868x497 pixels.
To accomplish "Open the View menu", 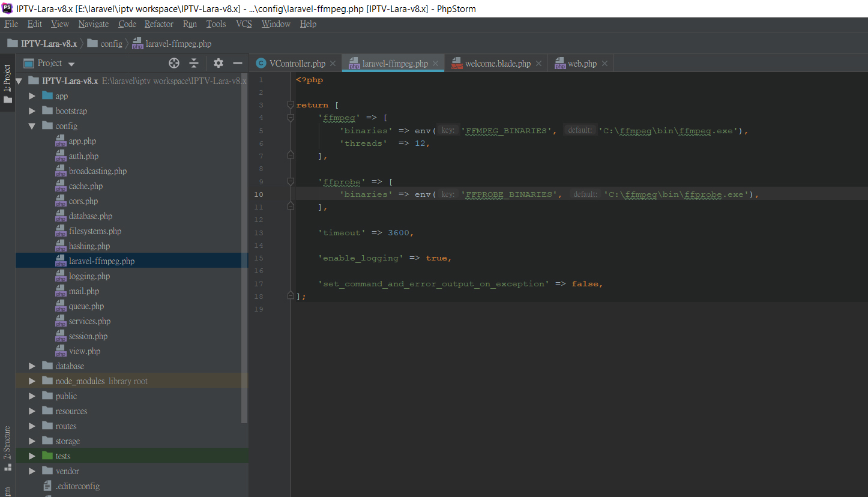I will point(60,24).
